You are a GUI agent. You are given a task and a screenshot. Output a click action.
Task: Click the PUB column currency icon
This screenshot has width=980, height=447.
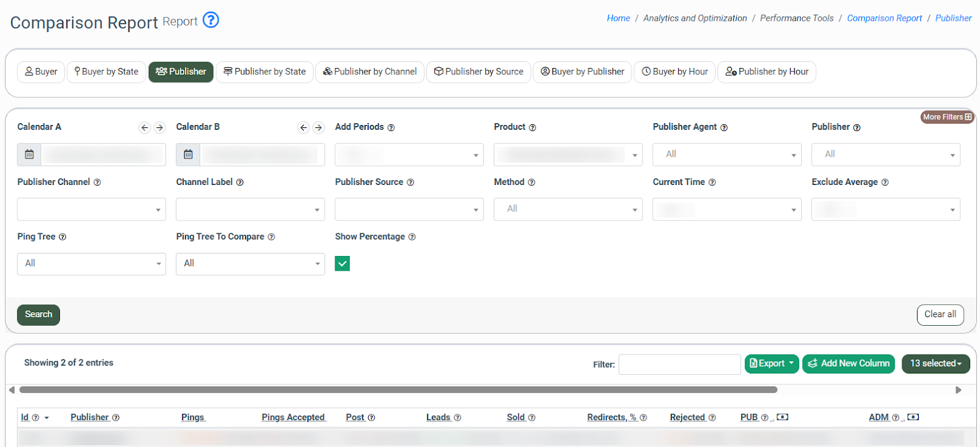click(x=782, y=417)
